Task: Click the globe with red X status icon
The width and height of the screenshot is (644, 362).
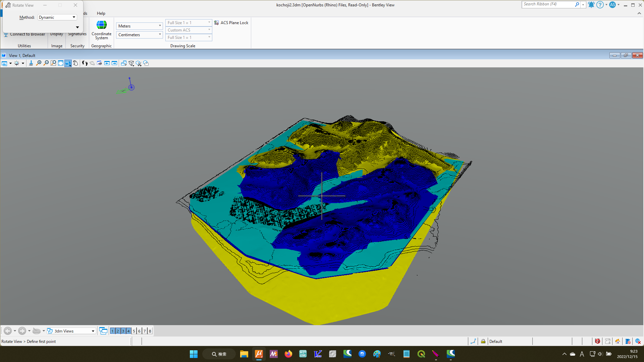Action: click(638, 342)
